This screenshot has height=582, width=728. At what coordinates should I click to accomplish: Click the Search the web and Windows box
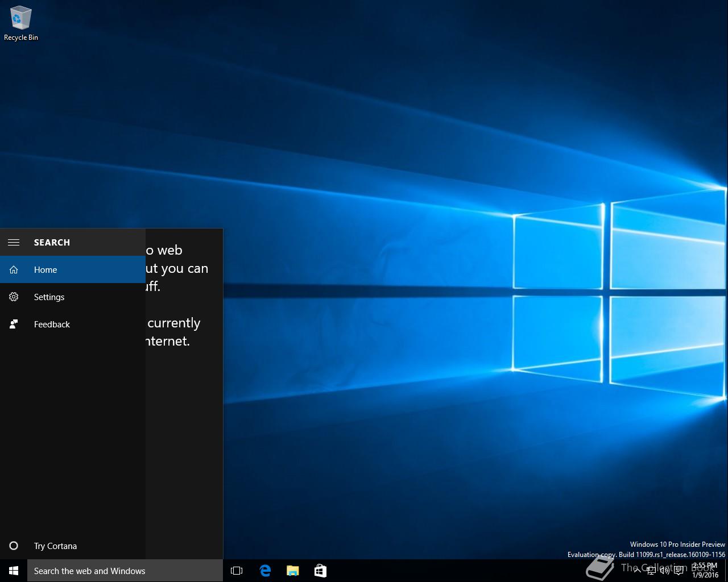coord(125,571)
